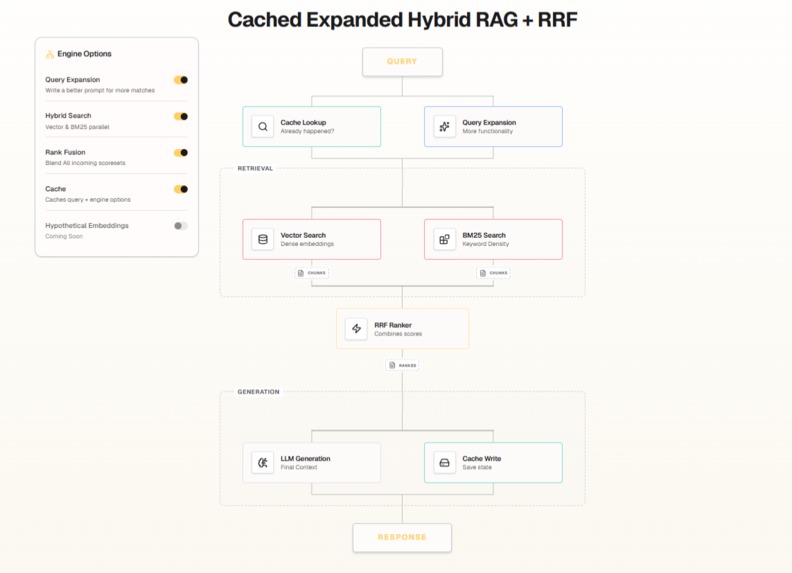Click the RRF Ranker node
Viewport: 792px width, 573px height.
click(403, 329)
